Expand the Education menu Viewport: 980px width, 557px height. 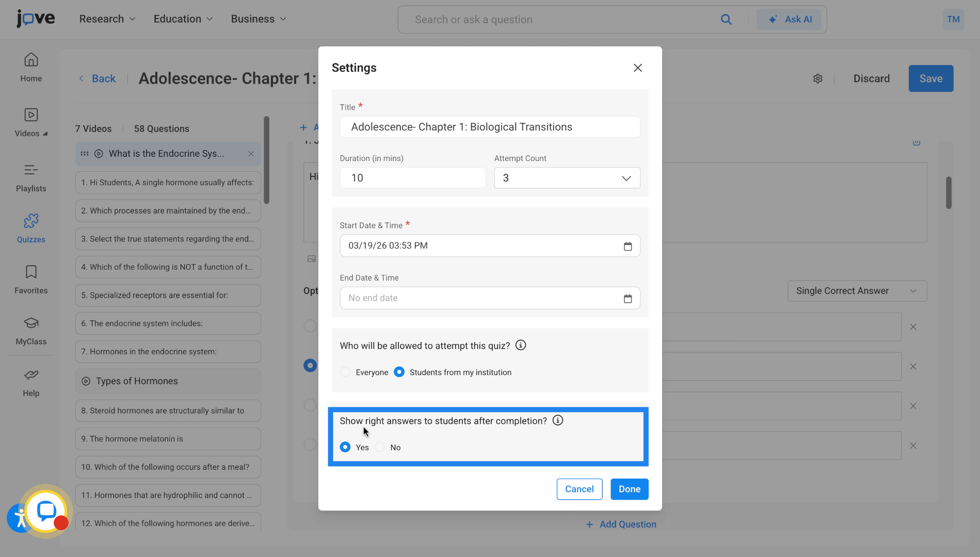(183, 19)
